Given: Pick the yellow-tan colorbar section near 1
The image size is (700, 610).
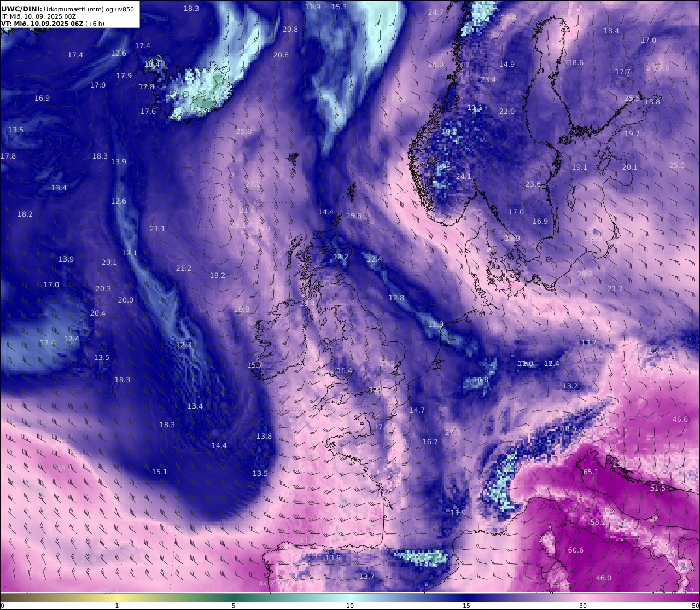Looking at the screenshot, I should point(116,597).
